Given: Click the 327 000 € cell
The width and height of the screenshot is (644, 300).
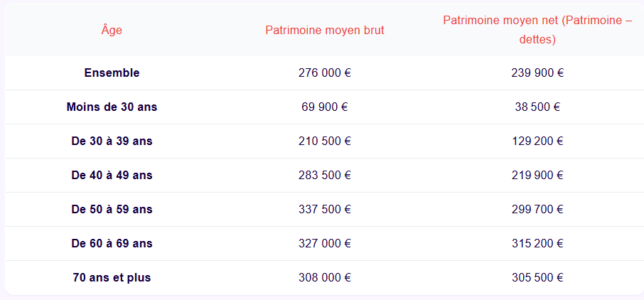Looking at the screenshot, I should coord(325,244).
